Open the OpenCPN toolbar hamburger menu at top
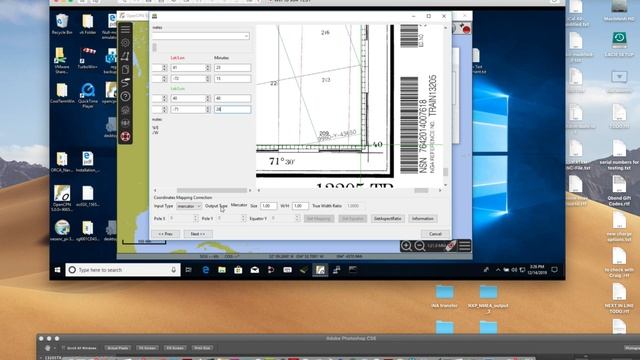 [x=125, y=29]
